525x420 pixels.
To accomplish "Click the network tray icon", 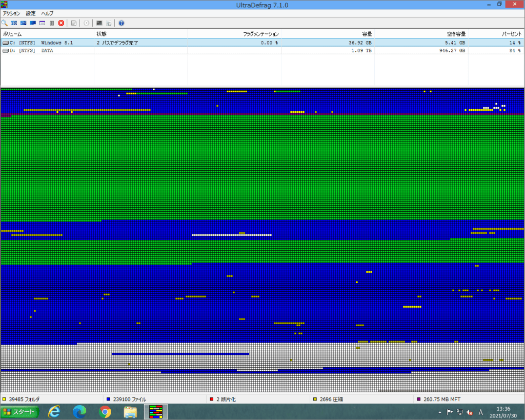I will [x=460, y=412].
